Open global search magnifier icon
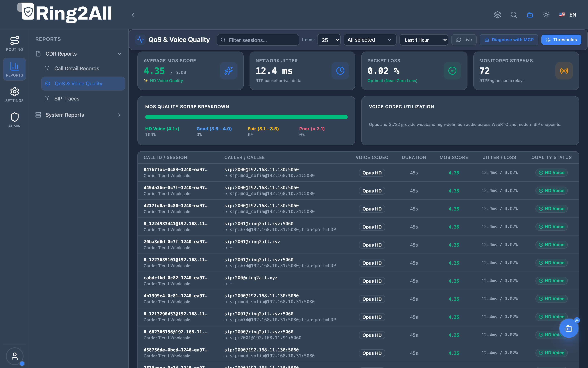This screenshot has height=368, width=588. pyautogui.click(x=513, y=15)
